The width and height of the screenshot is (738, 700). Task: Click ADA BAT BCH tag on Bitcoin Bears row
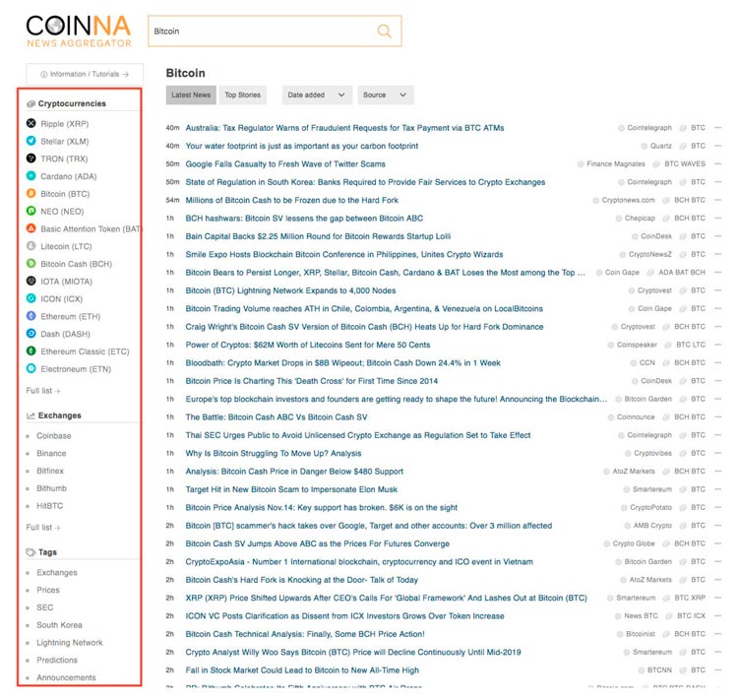point(682,273)
